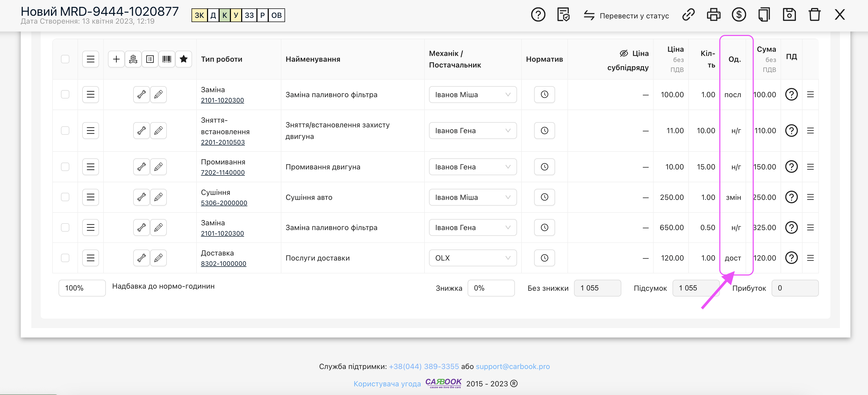Viewport: 868px width, 395px height.
Task: Click the printer icon in header
Action: (x=713, y=15)
